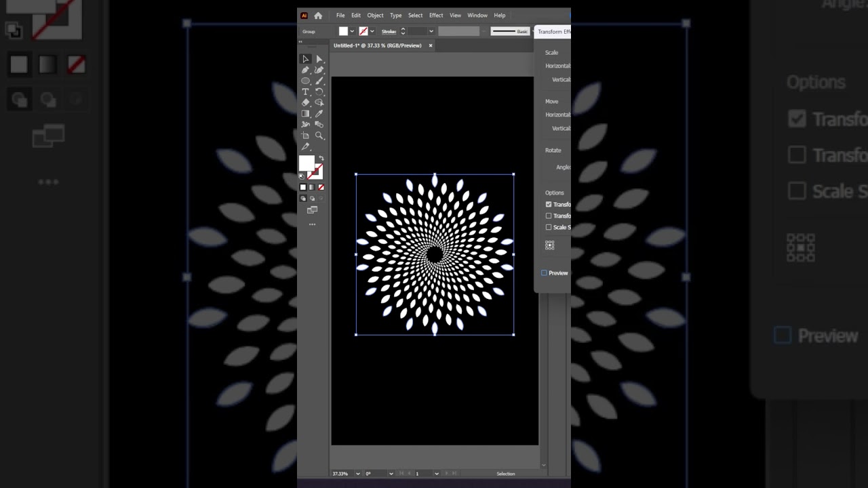Open the artboard navigation dropdown
The image size is (868, 488).
436,473
